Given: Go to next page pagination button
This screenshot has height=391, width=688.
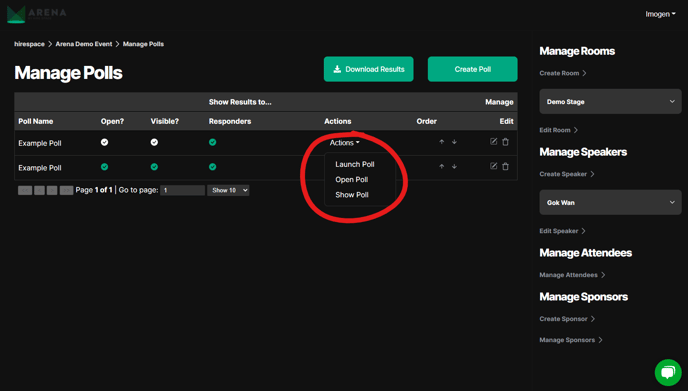Looking at the screenshot, I should (x=52, y=190).
